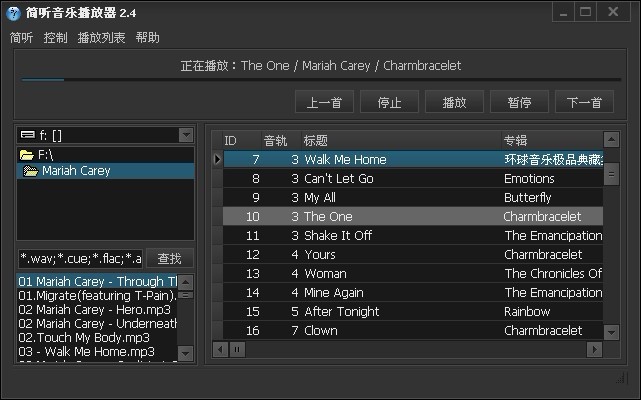Click the 下一首 next track button
Image resolution: width=641 pixels, height=400 pixels.
point(585,102)
